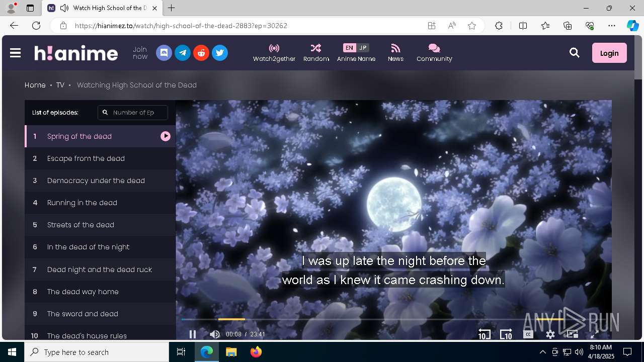Open the HiAnime Discord link icon
The width and height of the screenshot is (644, 362).
[164, 53]
